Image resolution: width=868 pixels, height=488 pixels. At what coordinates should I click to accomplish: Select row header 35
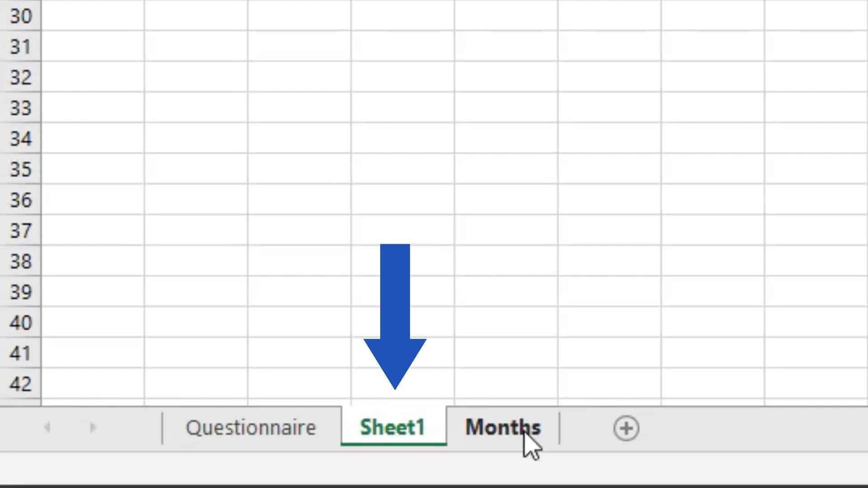click(x=20, y=170)
